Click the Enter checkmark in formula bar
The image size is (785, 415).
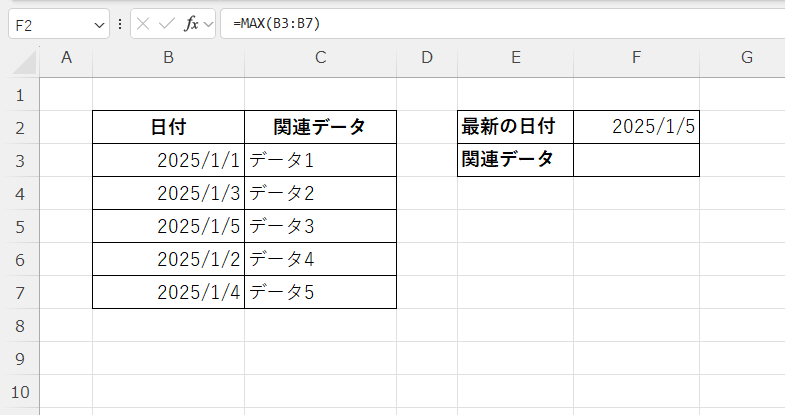click(167, 23)
